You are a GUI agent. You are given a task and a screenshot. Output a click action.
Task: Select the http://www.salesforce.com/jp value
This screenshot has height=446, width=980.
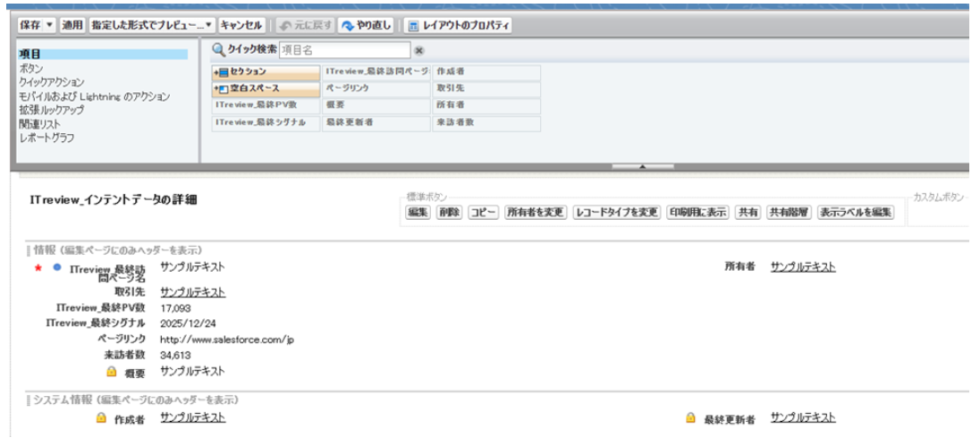(227, 340)
